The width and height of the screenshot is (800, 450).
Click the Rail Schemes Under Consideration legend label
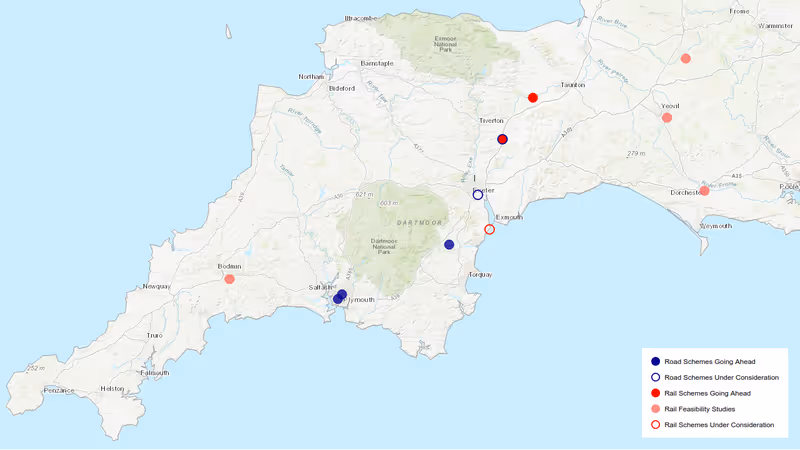[719, 425]
